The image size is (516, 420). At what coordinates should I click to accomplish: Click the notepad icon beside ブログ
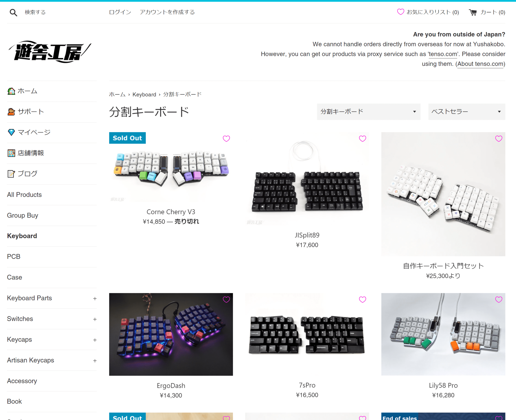click(11, 174)
